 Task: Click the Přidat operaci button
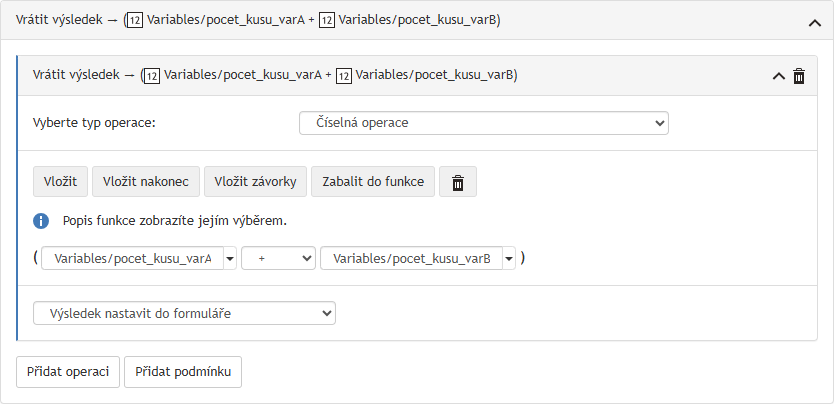[68, 372]
